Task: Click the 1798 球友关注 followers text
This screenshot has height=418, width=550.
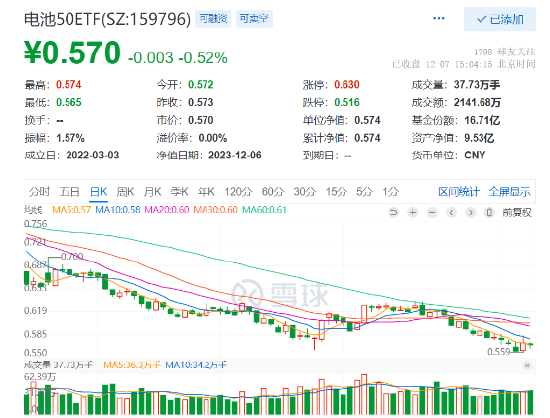Action: tap(505, 52)
